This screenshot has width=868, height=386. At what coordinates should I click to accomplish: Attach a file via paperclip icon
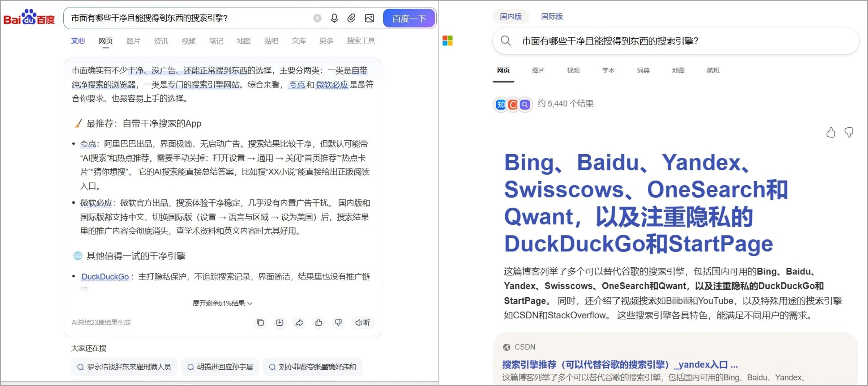coord(351,18)
